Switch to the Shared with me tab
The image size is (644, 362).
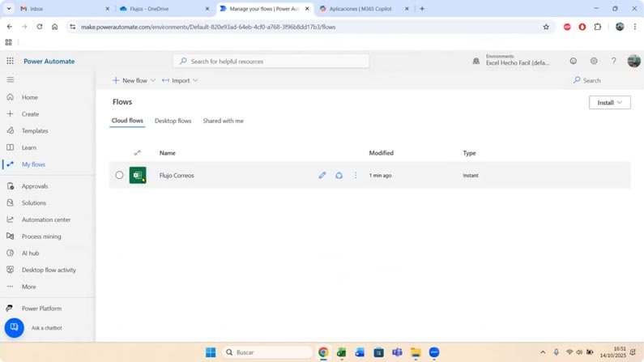223,121
